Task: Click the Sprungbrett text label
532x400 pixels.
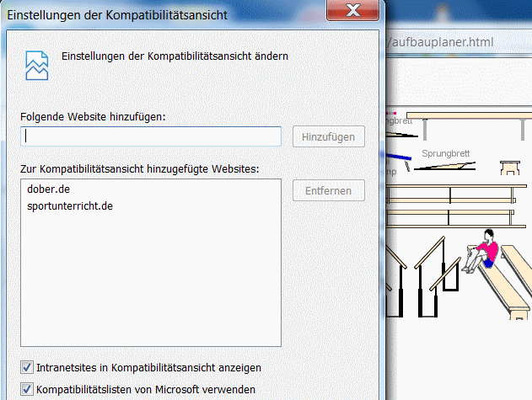Action: tap(445, 153)
